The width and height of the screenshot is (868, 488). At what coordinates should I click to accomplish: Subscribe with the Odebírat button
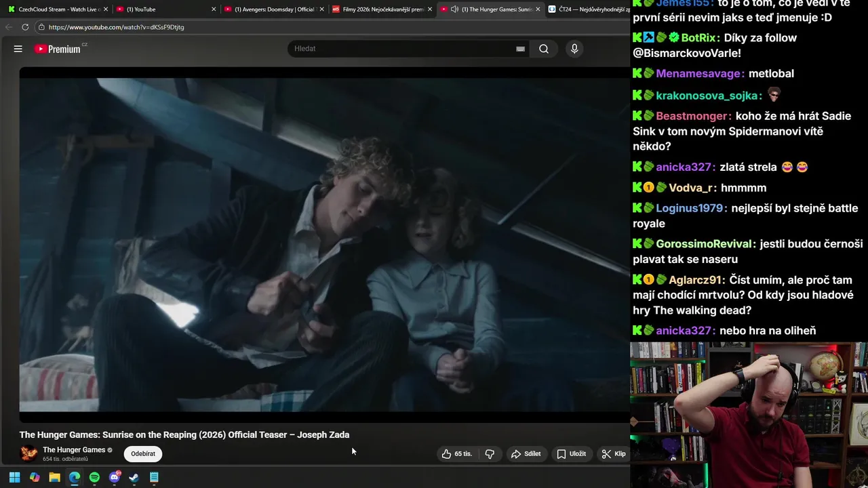pos(143,453)
